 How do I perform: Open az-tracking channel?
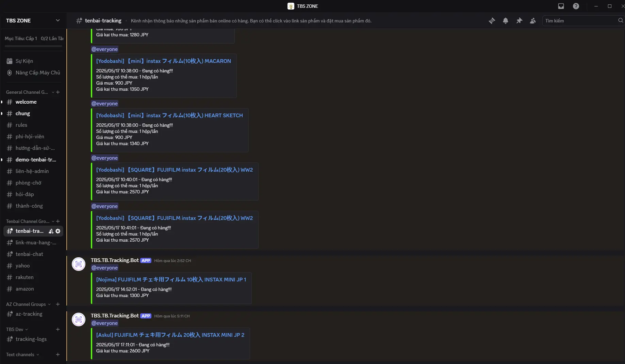tap(33, 314)
